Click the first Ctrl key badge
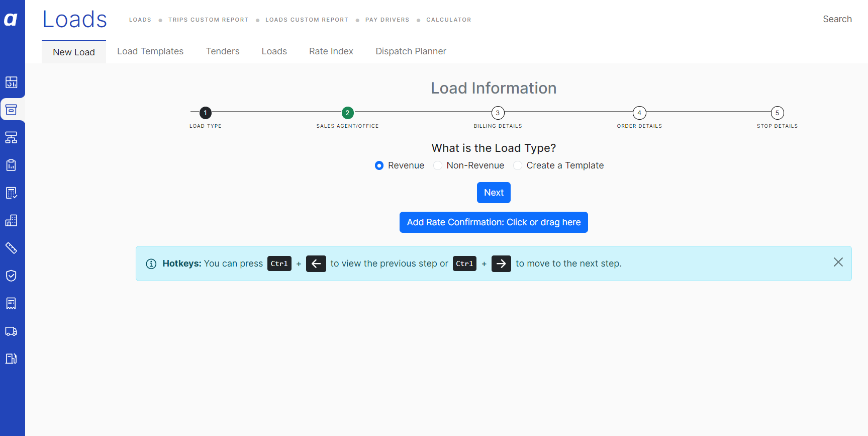The height and width of the screenshot is (436, 868). pos(279,264)
